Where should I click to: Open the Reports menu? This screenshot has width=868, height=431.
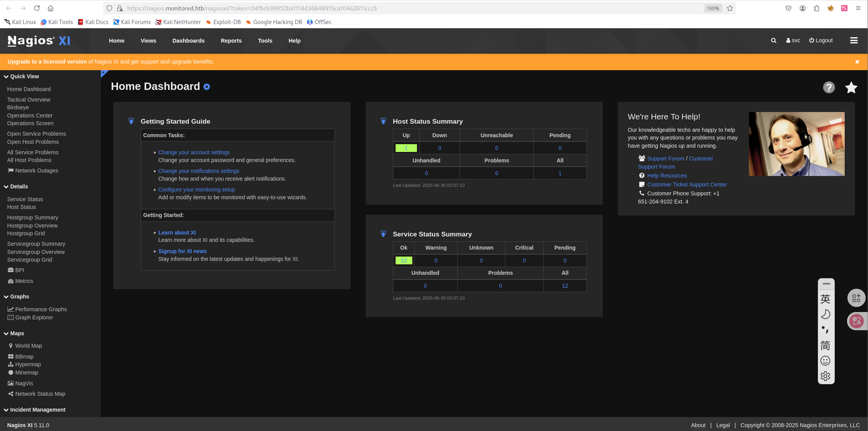pyautogui.click(x=231, y=41)
